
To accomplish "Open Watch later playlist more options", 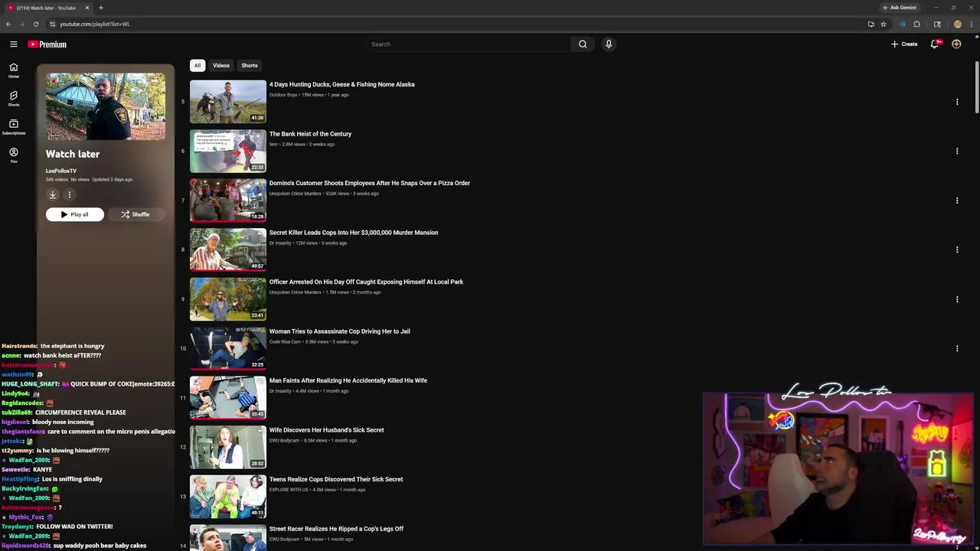I will click(69, 194).
